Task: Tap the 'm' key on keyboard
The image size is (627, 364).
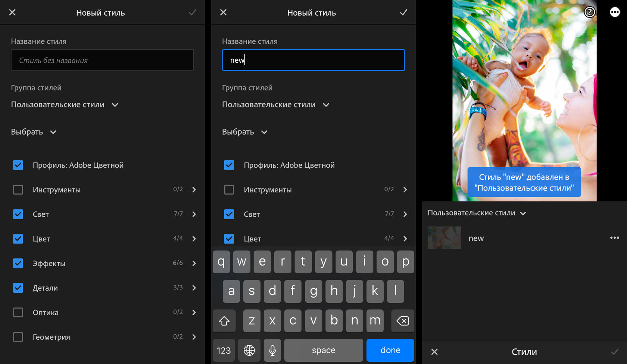Action: tap(375, 321)
